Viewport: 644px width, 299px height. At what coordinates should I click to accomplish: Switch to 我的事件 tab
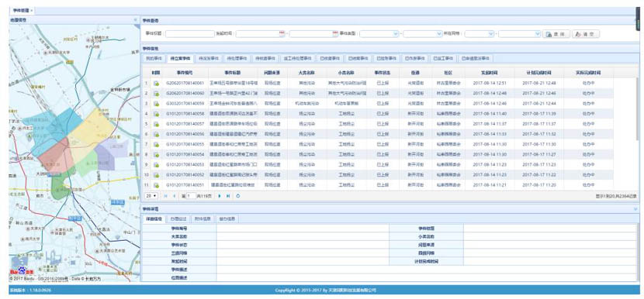click(154, 59)
